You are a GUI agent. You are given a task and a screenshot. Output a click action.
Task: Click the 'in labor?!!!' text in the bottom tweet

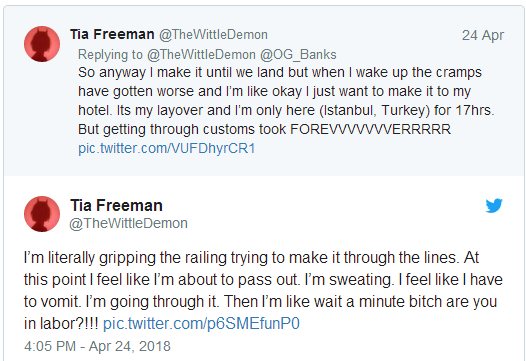point(61,324)
